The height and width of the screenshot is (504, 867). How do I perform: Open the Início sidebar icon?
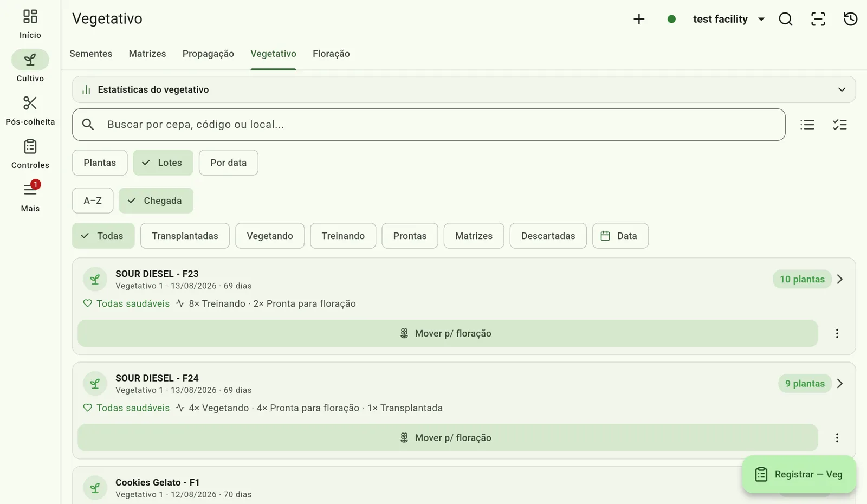30,17
